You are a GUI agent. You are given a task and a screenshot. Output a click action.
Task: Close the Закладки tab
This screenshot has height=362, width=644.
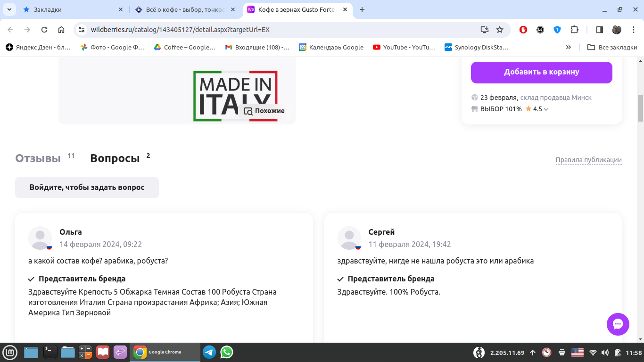(121, 9)
